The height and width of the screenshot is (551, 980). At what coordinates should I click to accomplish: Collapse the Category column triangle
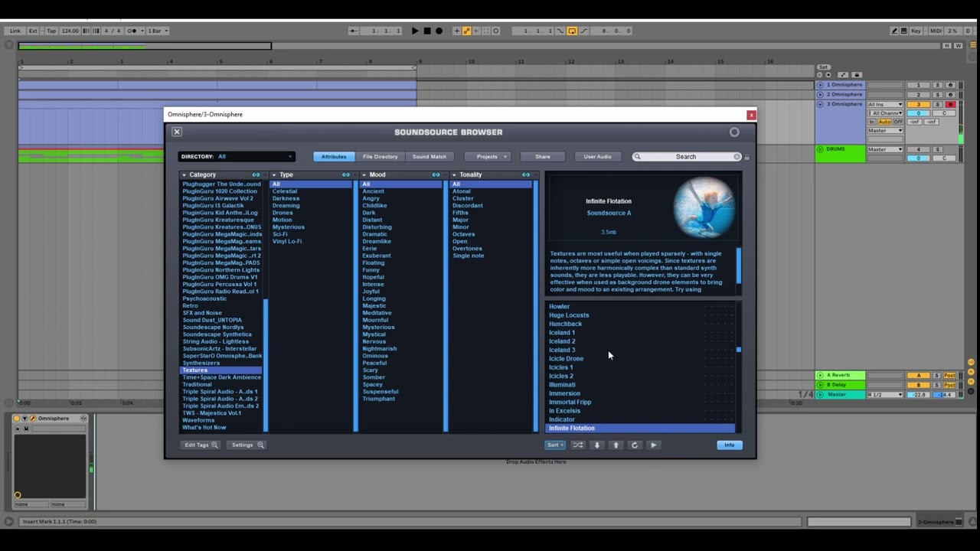tap(185, 174)
